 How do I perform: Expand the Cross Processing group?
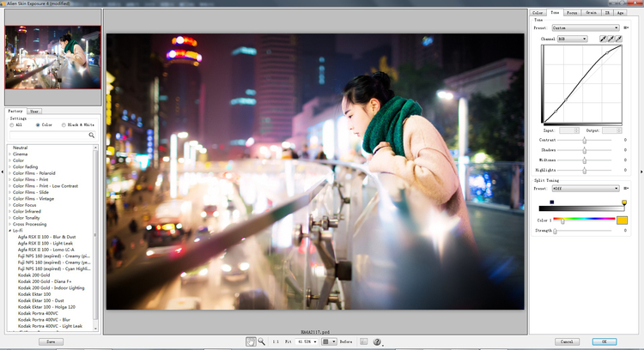[9, 224]
